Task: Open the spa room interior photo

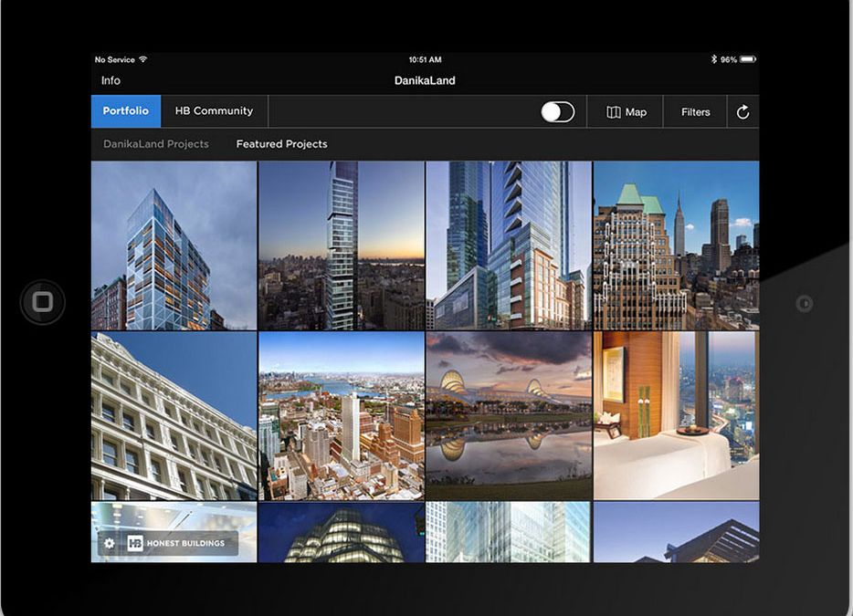Action: (x=676, y=416)
